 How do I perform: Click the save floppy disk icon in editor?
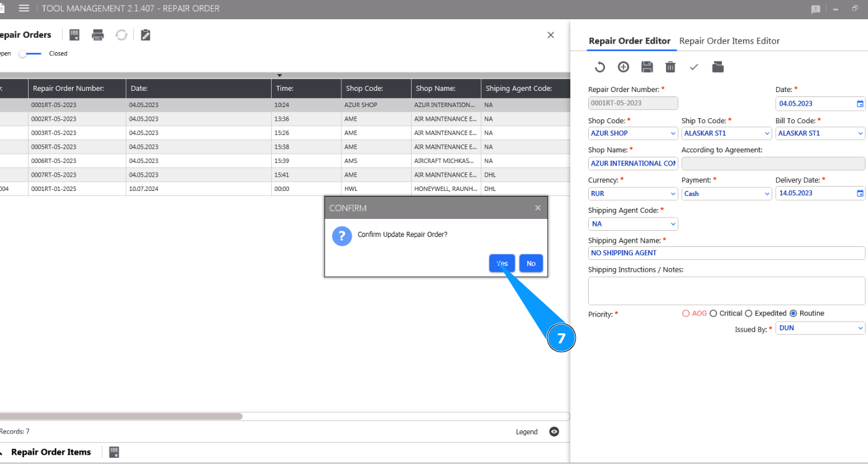tap(647, 67)
